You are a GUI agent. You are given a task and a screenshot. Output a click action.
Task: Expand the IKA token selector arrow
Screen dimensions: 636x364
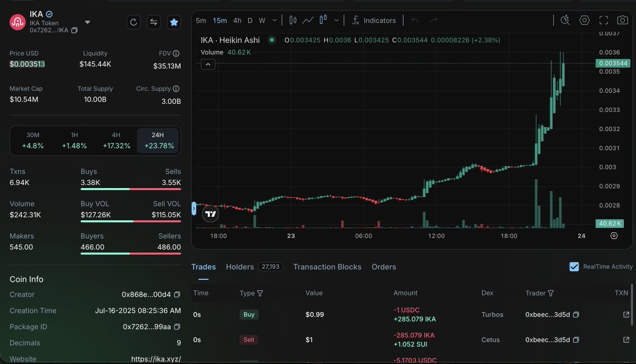coord(87,22)
